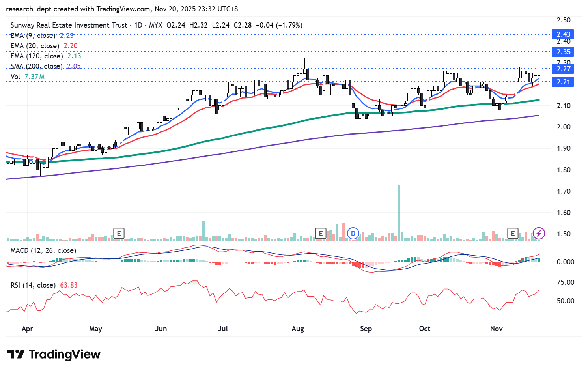Click the earnings marker near May
588x372 pixels.
119,234
